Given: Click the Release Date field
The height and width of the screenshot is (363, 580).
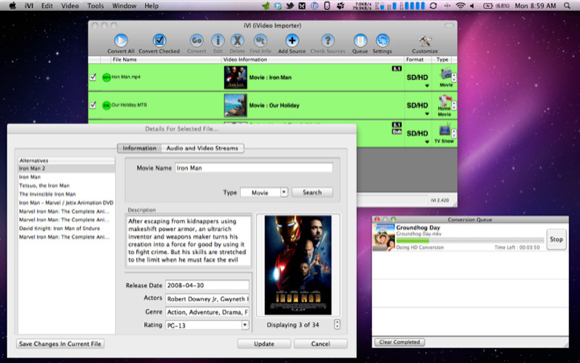Looking at the screenshot, I should click(207, 285).
